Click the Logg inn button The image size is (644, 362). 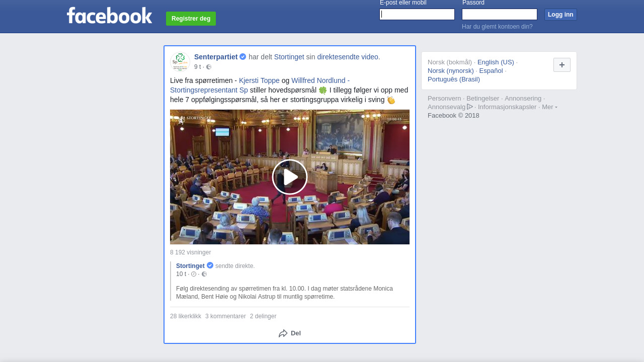point(560,15)
